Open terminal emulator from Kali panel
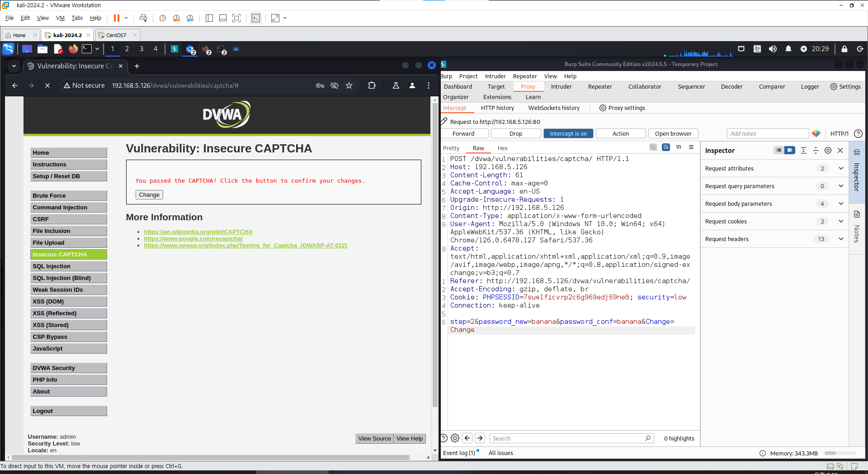 (87, 49)
